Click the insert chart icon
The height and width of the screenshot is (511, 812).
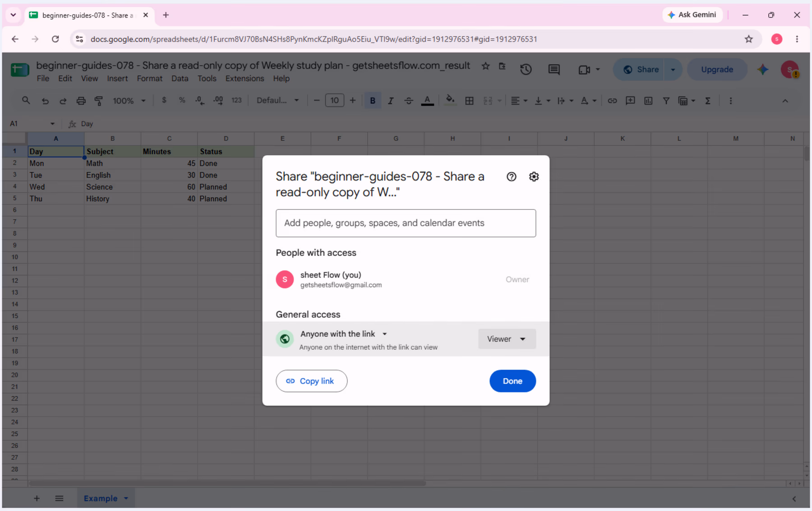648,101
